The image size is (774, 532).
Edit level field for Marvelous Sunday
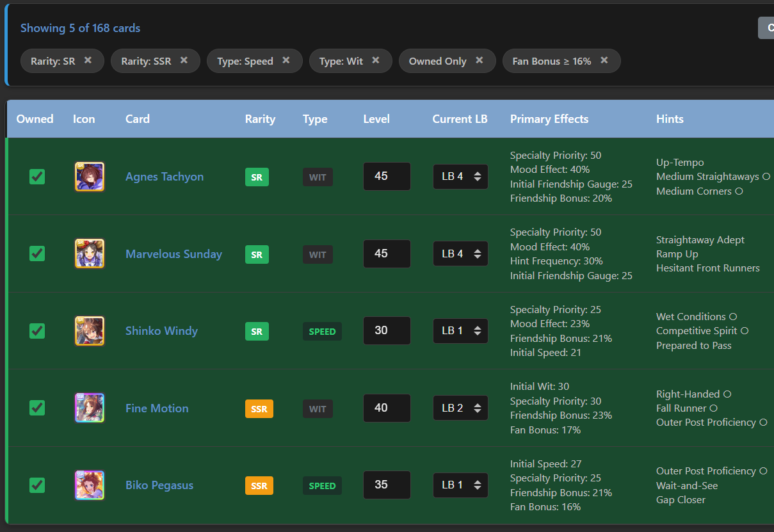click(387, 254)
